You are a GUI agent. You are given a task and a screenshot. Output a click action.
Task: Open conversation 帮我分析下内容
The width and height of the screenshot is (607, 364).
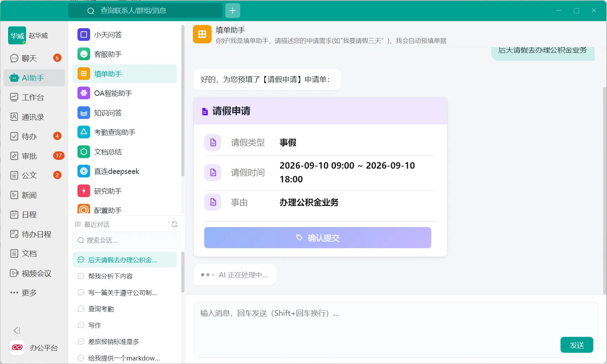(125, 276)
